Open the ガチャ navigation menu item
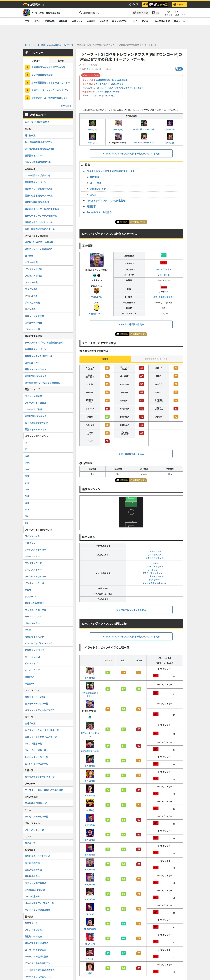The height and width of the screenshot is (980, 210). point(37,21)
